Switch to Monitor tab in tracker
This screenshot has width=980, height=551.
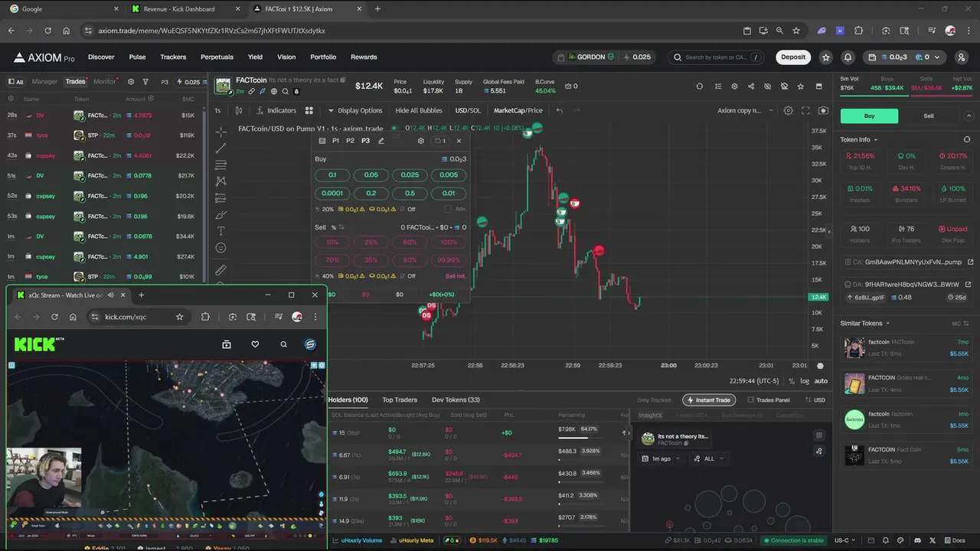pos(105,82)
